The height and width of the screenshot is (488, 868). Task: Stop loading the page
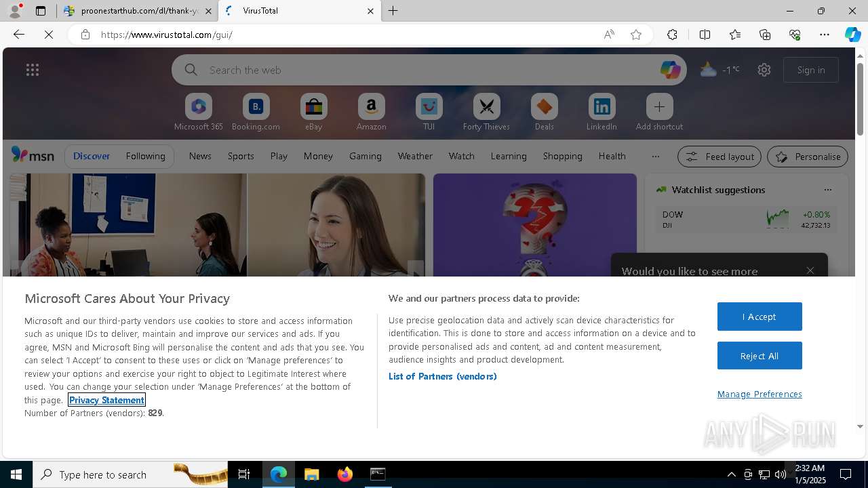tap(49, 35)
